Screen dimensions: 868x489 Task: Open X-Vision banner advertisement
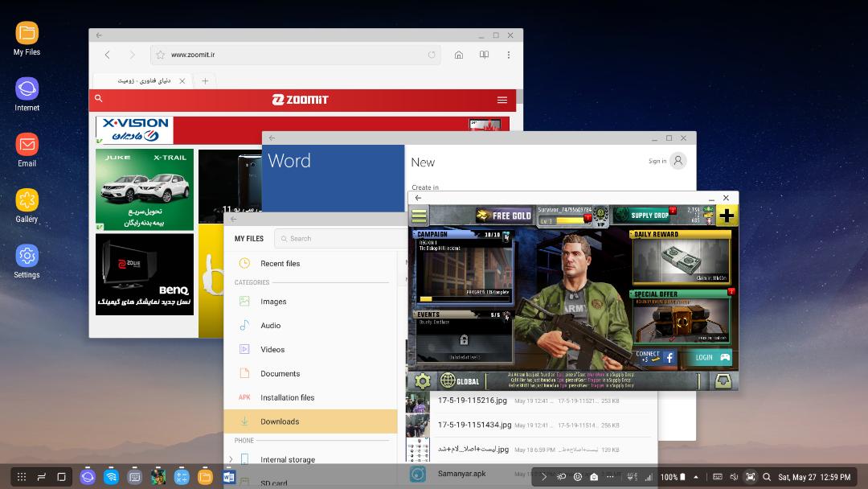click(302, 130)
